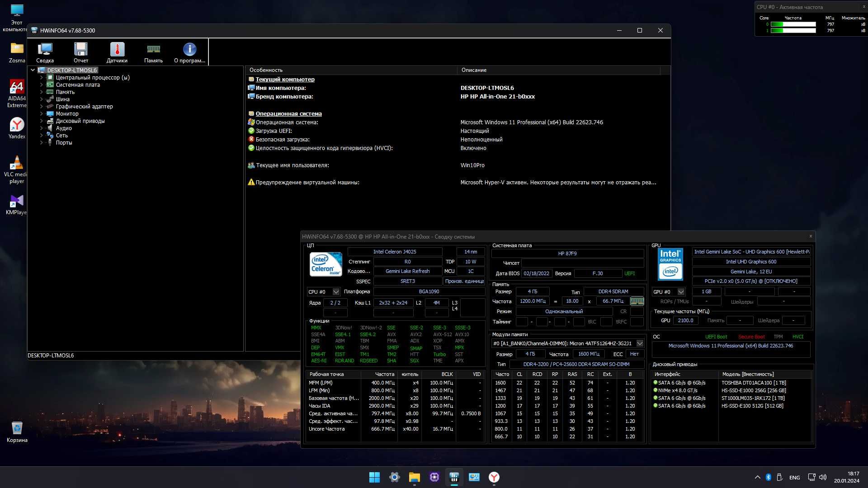Select Порты in tree
868x488 pixels.
(64, 143)
